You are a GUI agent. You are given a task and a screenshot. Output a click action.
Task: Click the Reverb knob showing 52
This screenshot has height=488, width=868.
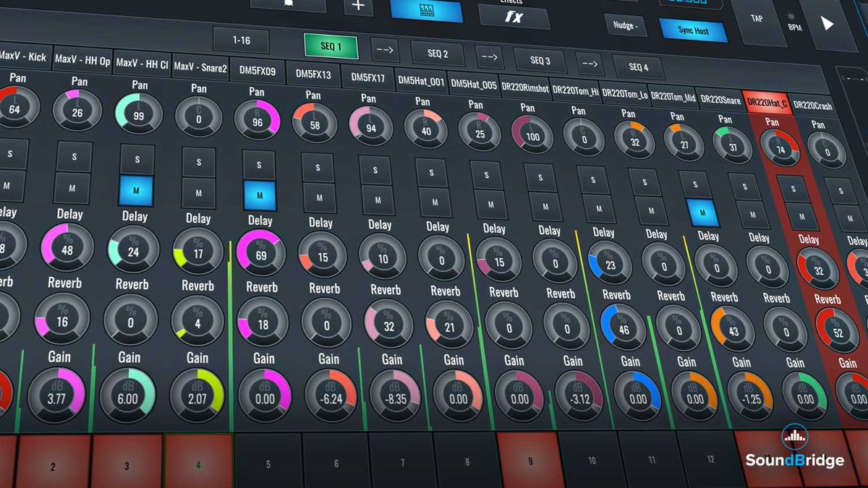(x=837, y=330)
